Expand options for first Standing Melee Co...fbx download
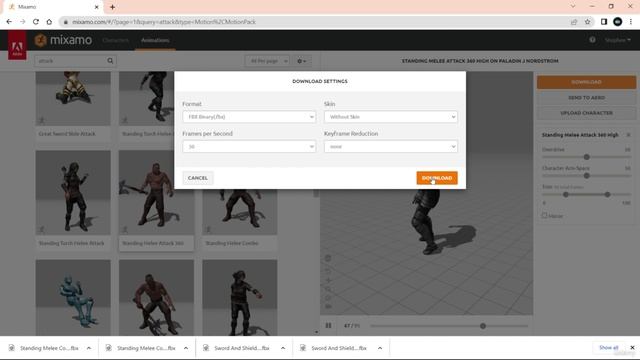This screenshot has width=640, height=360. [89, 348]
